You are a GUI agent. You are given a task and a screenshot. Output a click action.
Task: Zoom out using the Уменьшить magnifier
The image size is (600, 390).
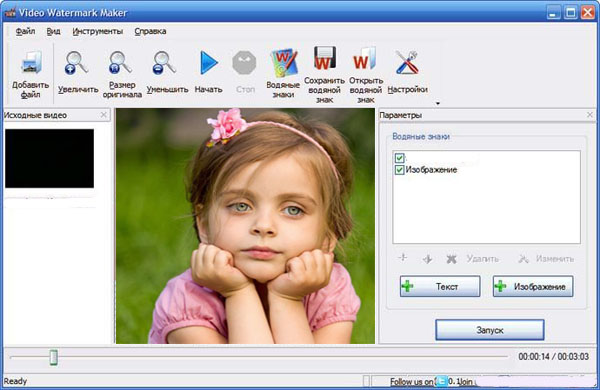tap(164, 62)
